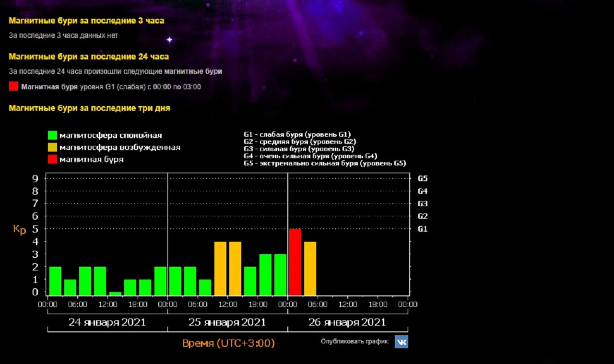
Task: Share the chart via the VK icon
Action: tap(401, 341)
